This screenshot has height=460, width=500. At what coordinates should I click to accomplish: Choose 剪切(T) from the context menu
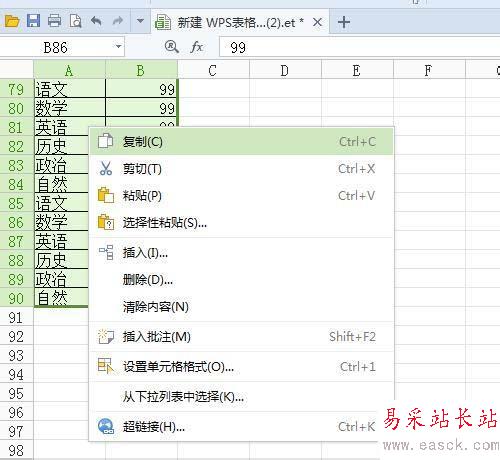(x=242, y=169)
